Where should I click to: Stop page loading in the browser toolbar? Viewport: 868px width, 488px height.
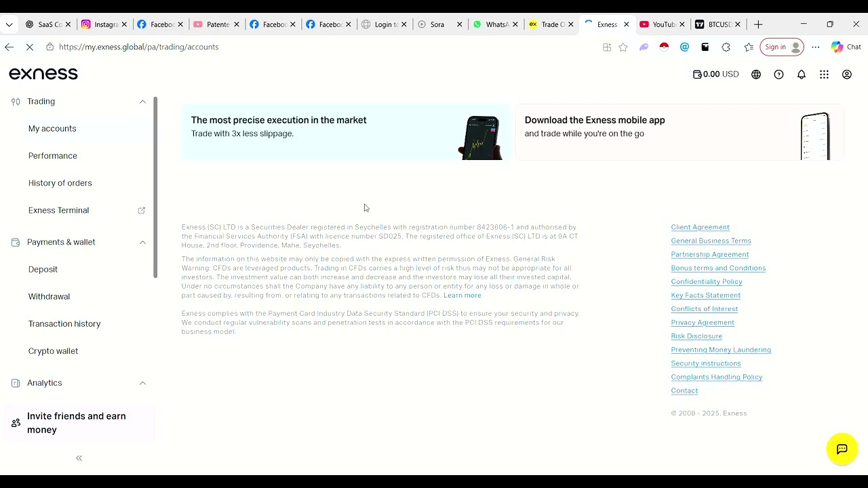click(30, 47)
